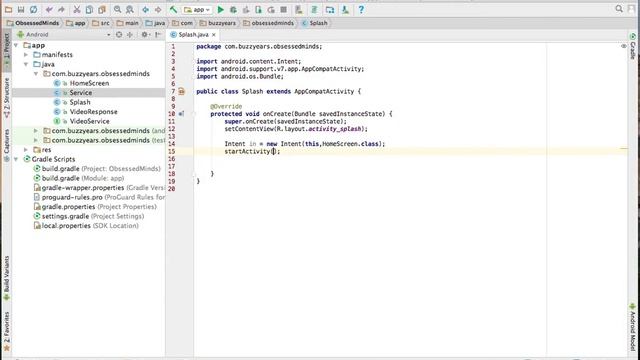Click the Stop square icon
The image size is (640, 360).
click(284, 9)
